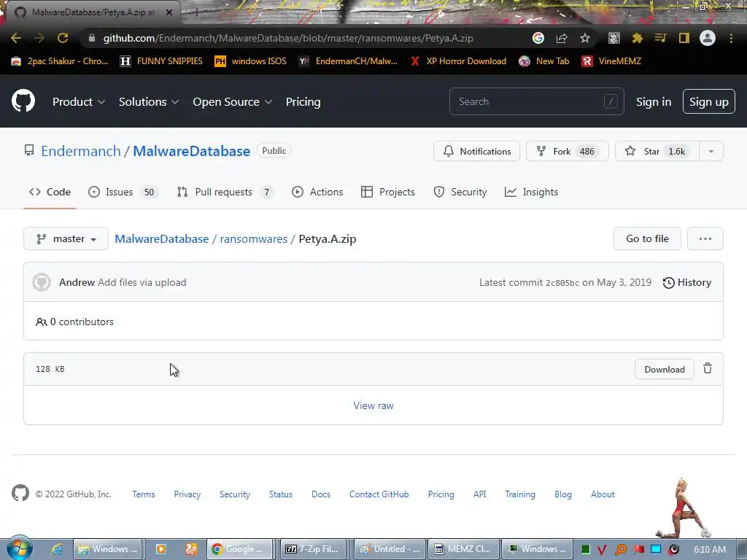Image resolution: width=747 pixels, height=560 pixels.
Task: Click the Google icon in address bar
Action: (x=538, y=38)
